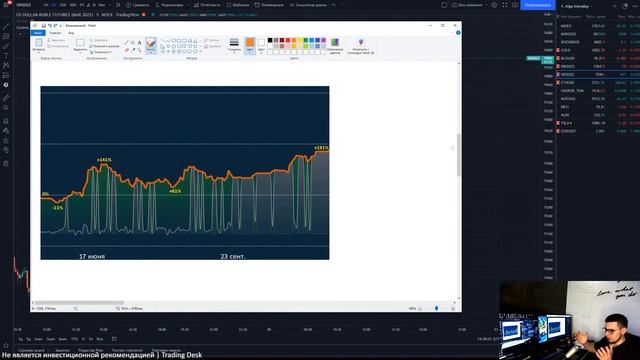The width and height of the screenshot is (640, 360).
Task: Select TradingView Text drawing tool
Action: [6, 56]
